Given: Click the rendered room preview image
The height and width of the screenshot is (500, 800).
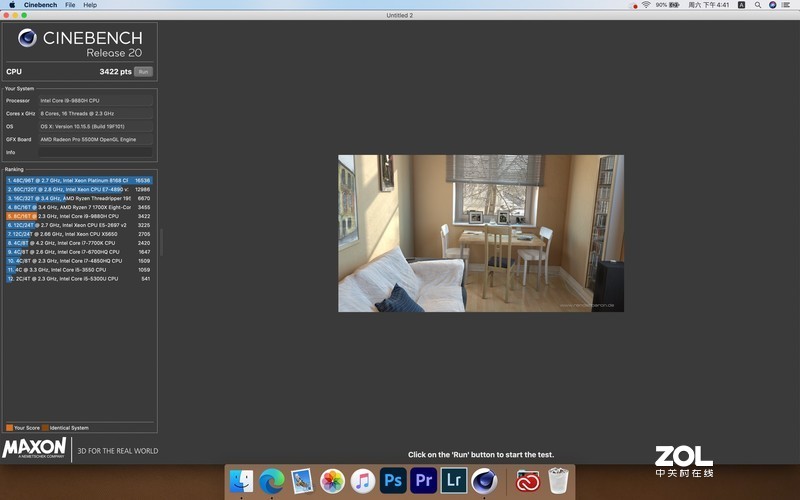Looking at the screenshot, I should point(480,233).
